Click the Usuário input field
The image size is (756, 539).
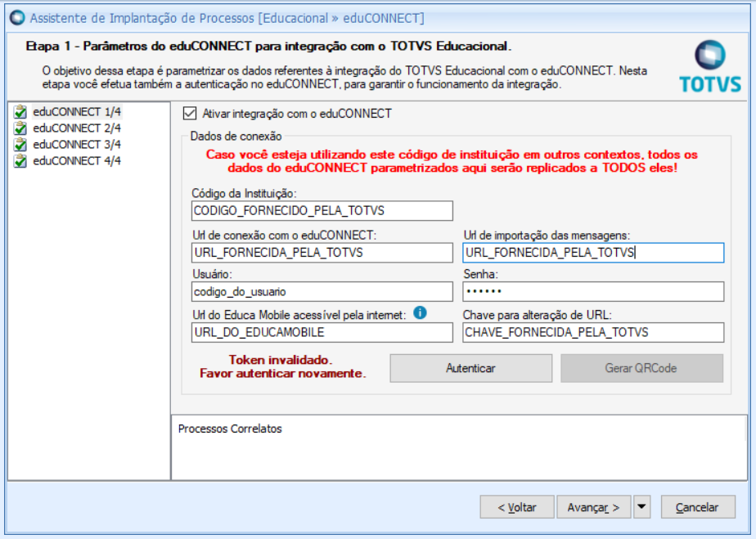point(321,292)
